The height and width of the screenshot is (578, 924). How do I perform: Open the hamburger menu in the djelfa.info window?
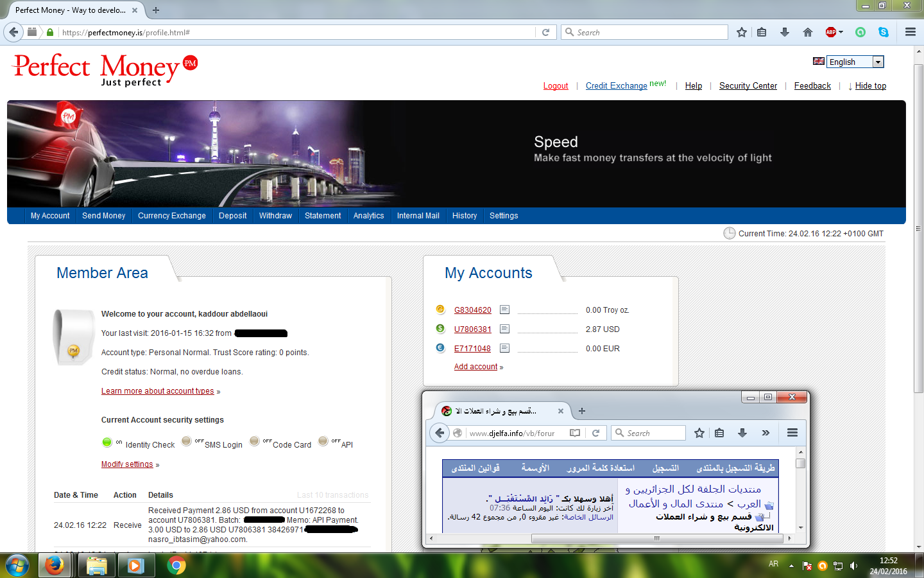(792, 433)
